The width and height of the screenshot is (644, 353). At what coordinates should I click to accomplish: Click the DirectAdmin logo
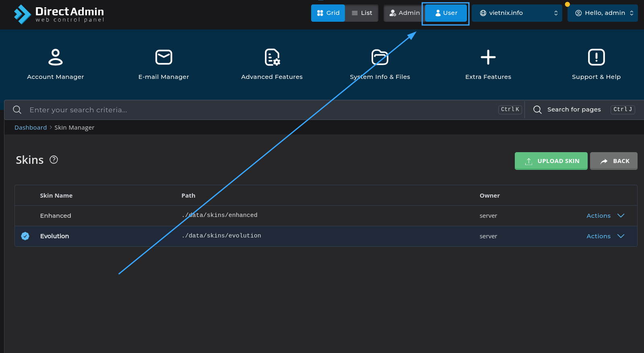[x=59, y=14]
